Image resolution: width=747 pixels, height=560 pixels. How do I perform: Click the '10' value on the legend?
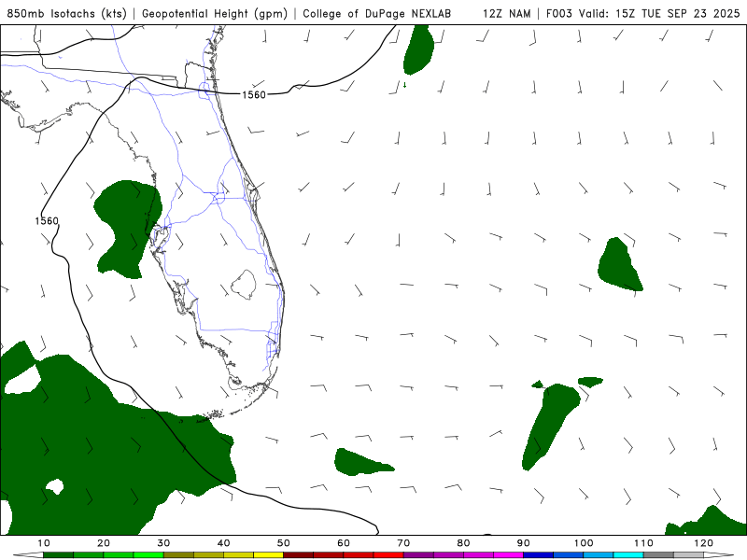[43, 543]
